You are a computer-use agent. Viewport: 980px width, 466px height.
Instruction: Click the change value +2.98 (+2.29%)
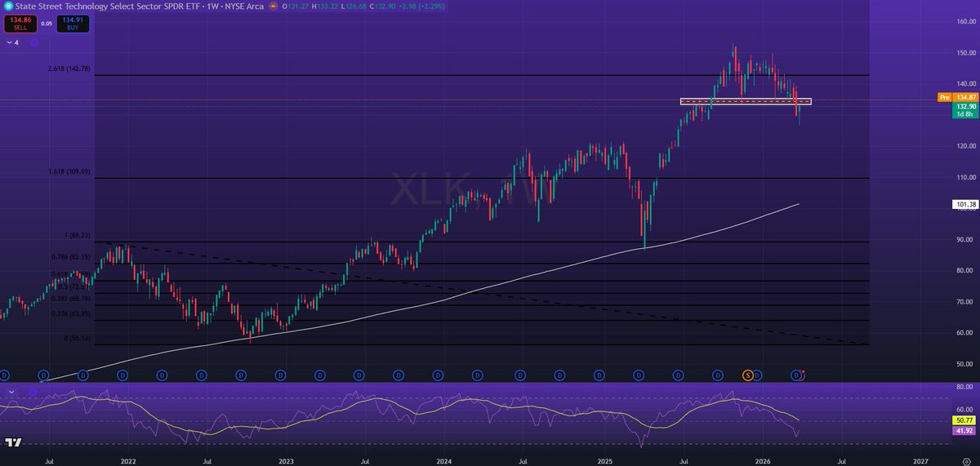[x=421, y=7]
